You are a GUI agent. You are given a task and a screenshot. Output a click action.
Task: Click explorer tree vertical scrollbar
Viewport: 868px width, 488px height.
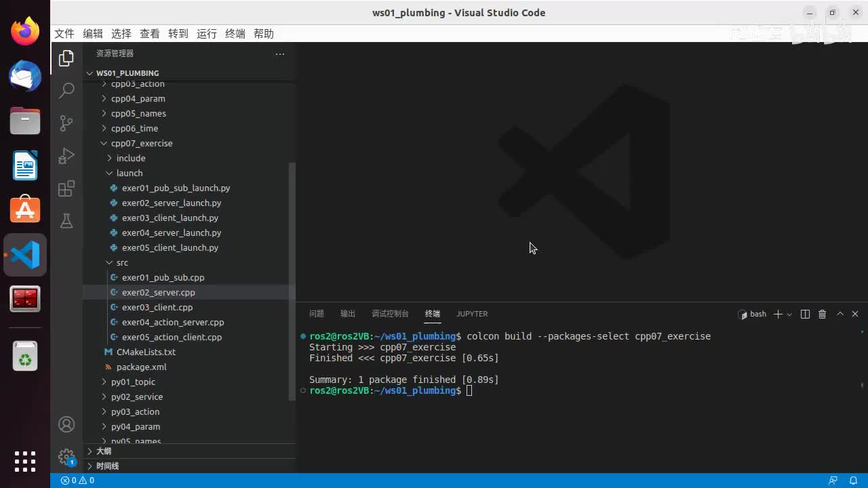point(292,281)
